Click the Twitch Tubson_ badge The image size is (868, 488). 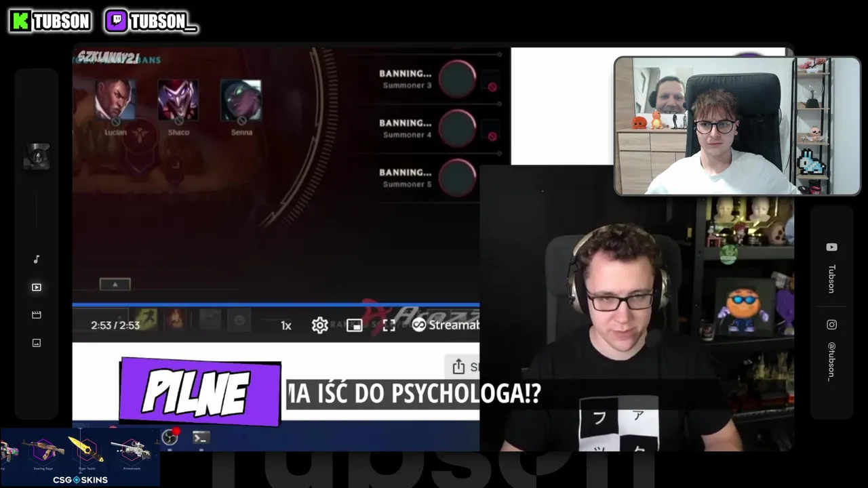(x=151, y=21)
